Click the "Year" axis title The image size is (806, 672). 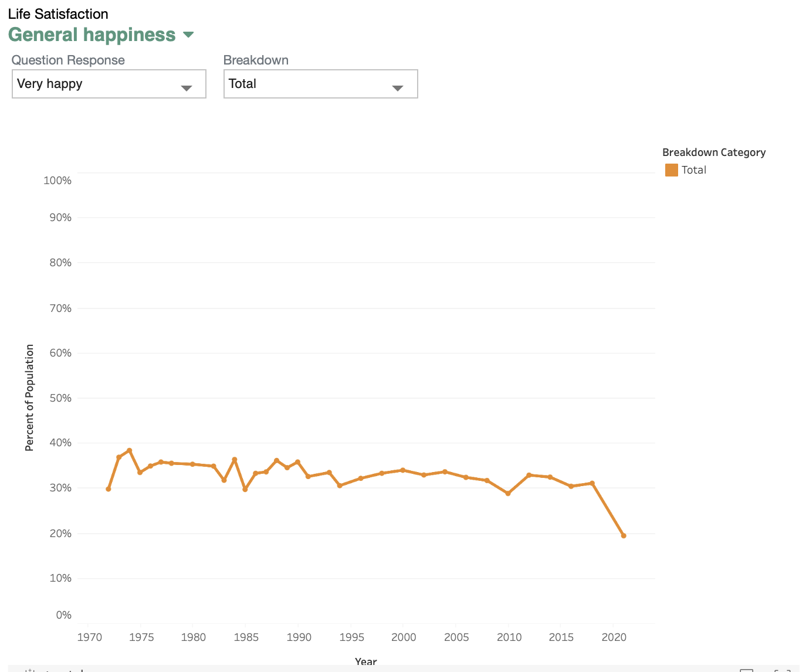(366, 661)
